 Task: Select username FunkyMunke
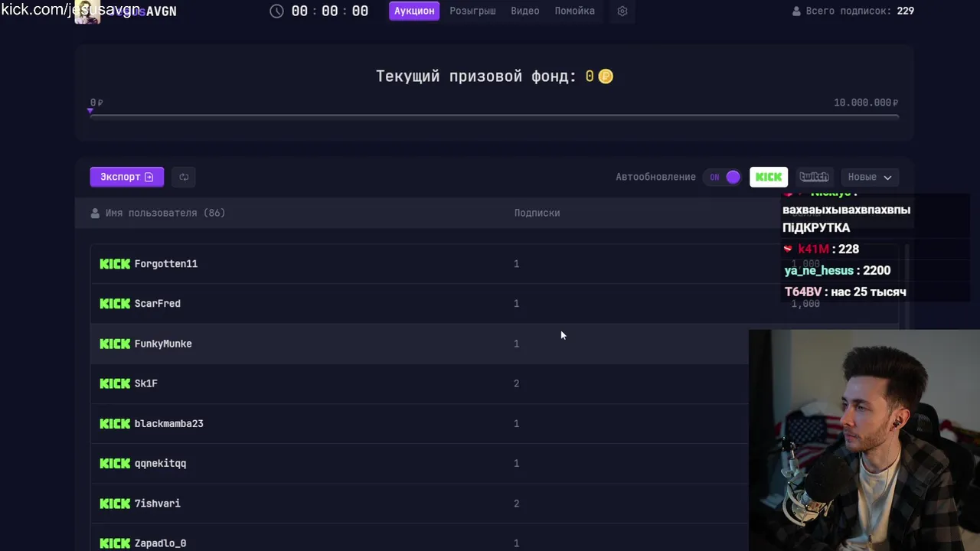point(163,344)
